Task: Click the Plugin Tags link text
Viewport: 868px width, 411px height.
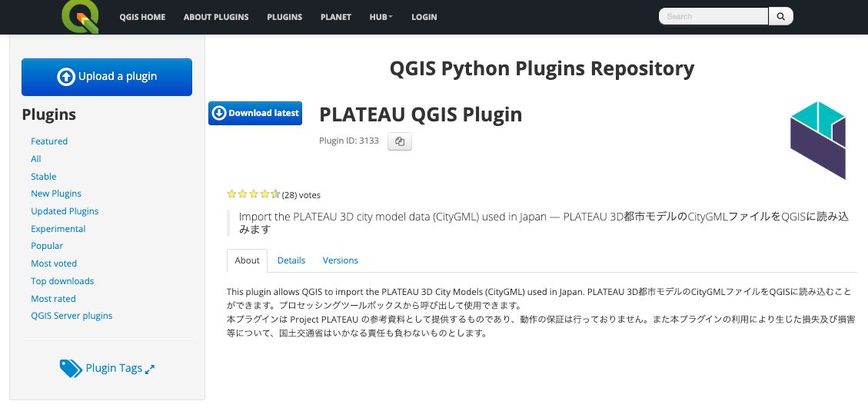Action: [x=114, y=369]
